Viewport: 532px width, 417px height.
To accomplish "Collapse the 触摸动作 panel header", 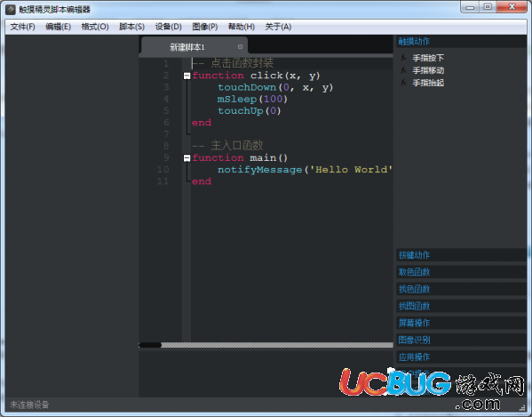I will point(461,42).
